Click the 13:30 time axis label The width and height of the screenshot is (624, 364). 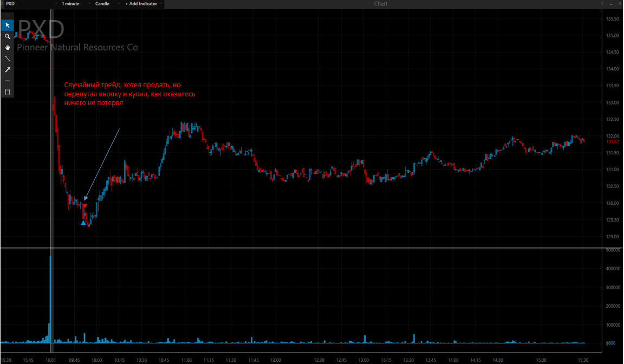point(408,360)
